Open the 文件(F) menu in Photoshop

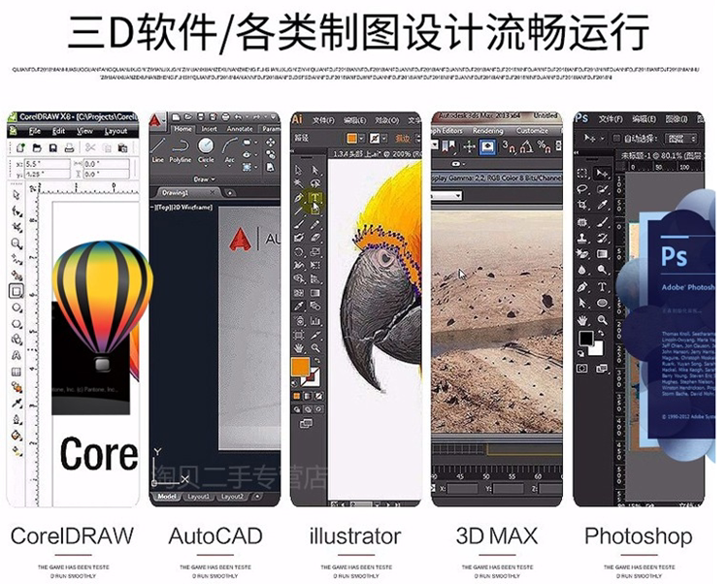coord(611,119)
